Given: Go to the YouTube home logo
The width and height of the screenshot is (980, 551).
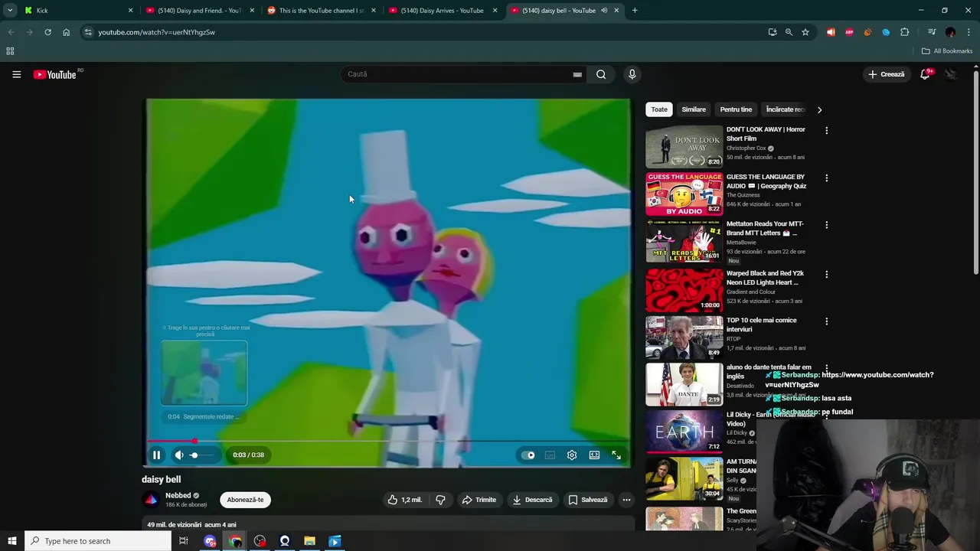Looking at the screenshot, I should click(55, 74).
